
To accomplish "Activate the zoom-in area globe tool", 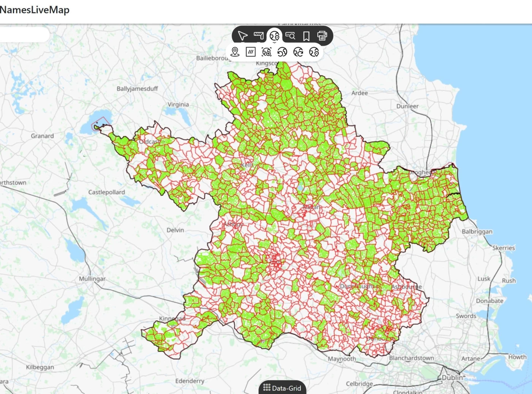I will click(266, 52).
